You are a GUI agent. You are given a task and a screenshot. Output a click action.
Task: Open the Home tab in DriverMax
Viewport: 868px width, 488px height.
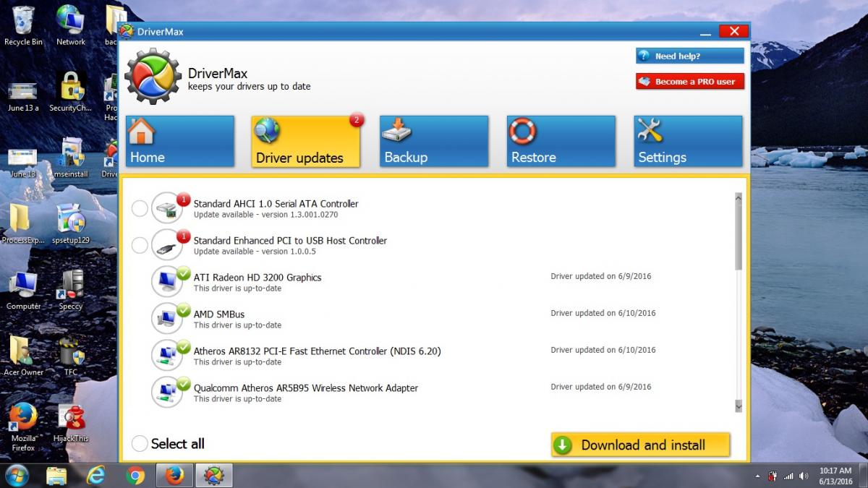click(180, 142)
